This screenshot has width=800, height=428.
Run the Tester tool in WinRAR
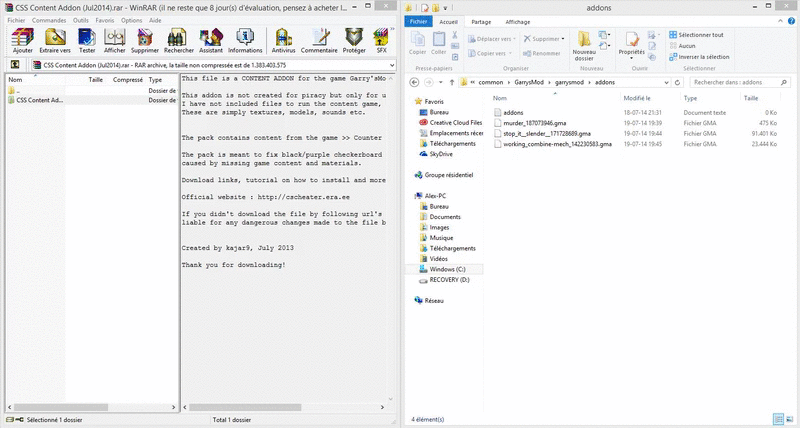[x=87, y=41]
